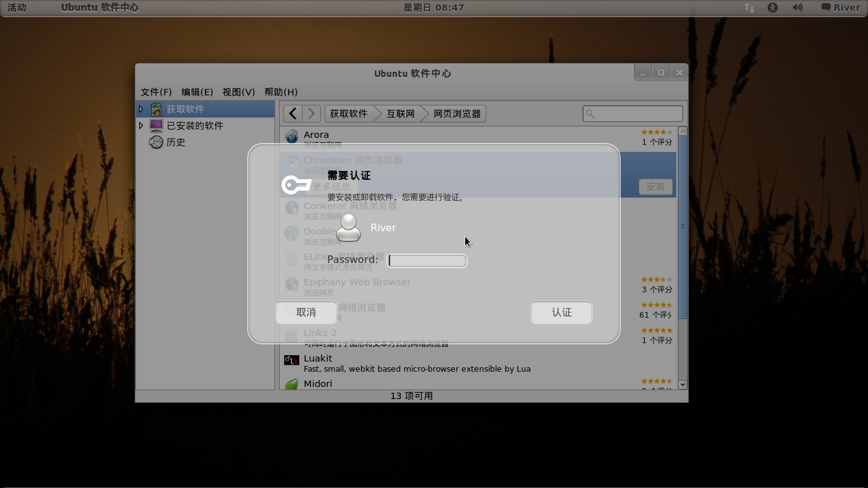Open the volume speaker icon
This screenshot has height=488, width=868.
coord(797,8)
